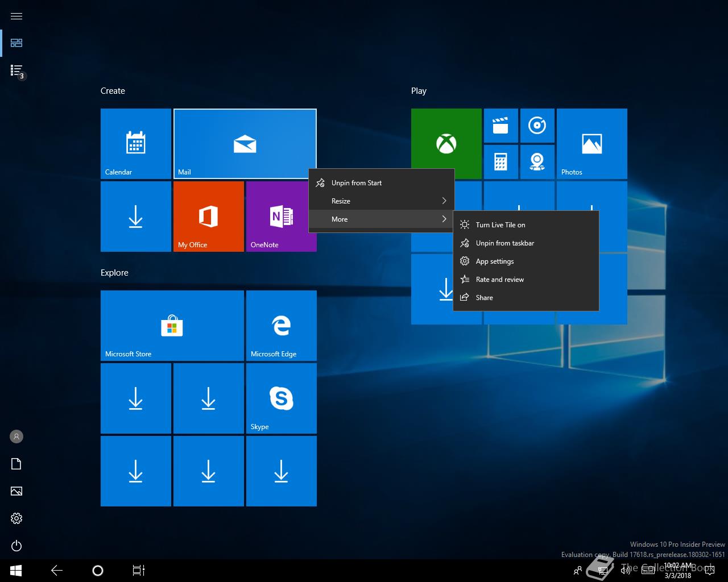
Task: Open Settings via the gear icon
Action: click(x=16, y=518)
